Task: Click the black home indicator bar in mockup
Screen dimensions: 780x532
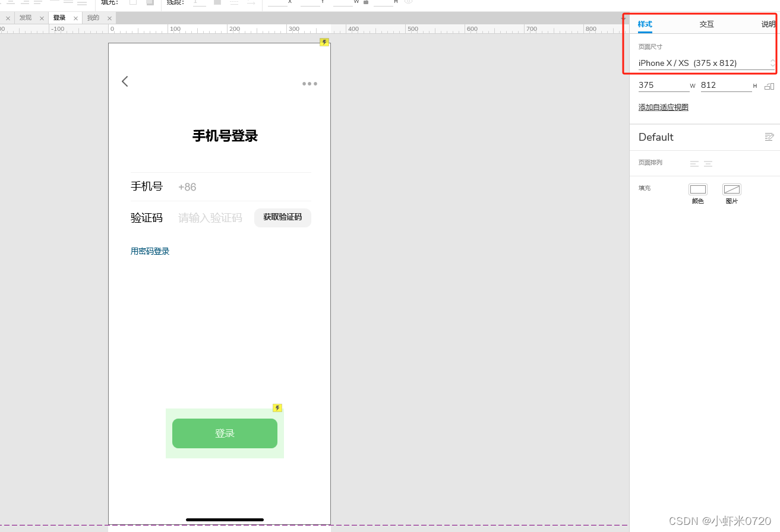Action: tap(225, 520)
